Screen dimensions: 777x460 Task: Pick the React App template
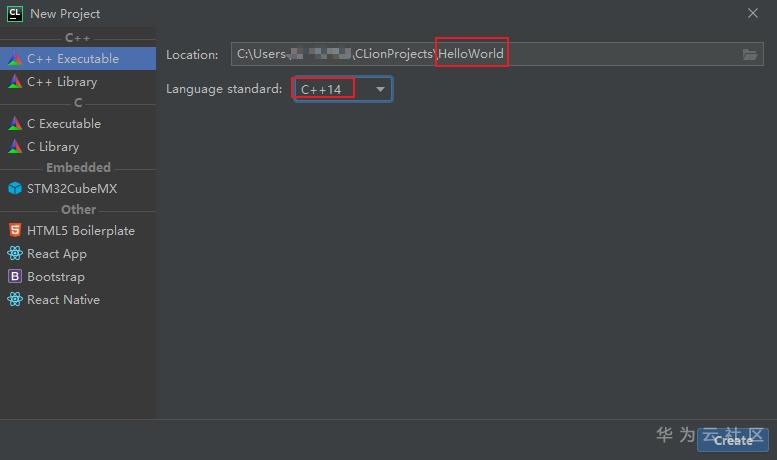tap(78, 254)
